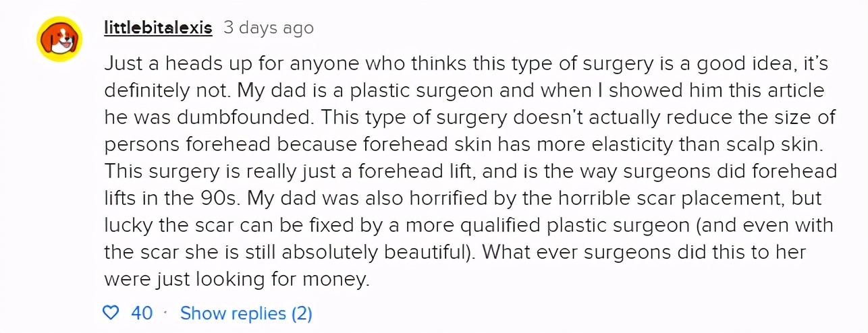
Task: Click the 40 likes count
Action: [142, 313]
